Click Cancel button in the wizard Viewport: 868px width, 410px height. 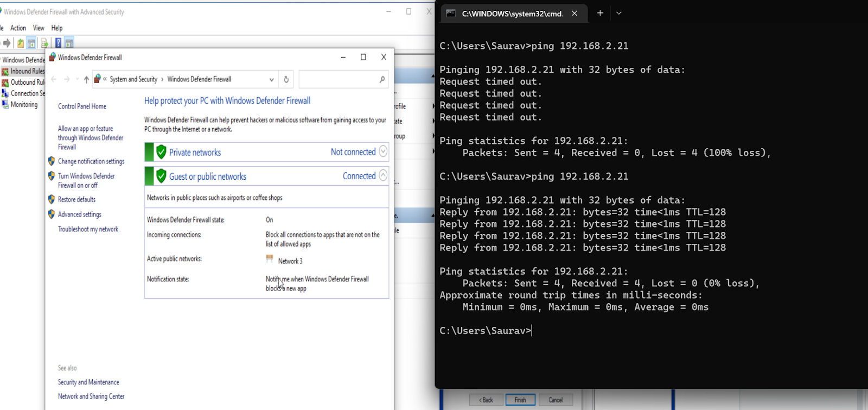pyautogui.click(x=556, y=400)
